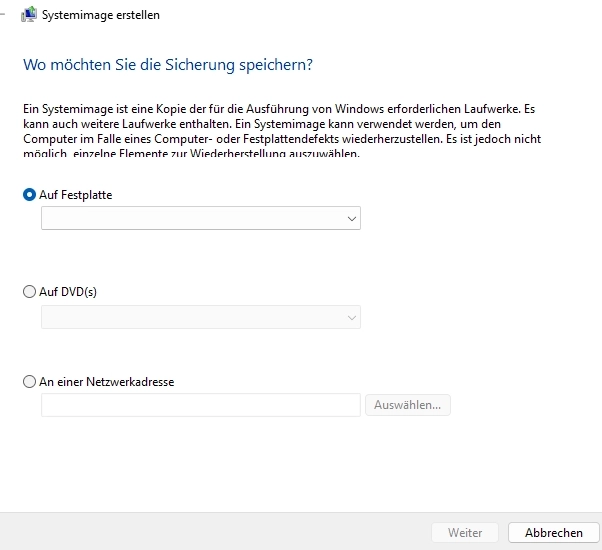Cancel with the 'Abbrechen' button
The image size is (602, 550).
554,533
